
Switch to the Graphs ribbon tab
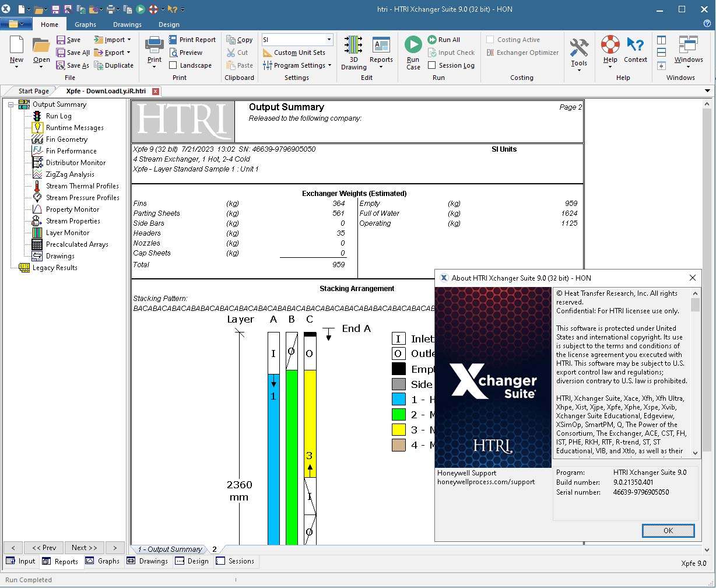(x=85, y=24)
